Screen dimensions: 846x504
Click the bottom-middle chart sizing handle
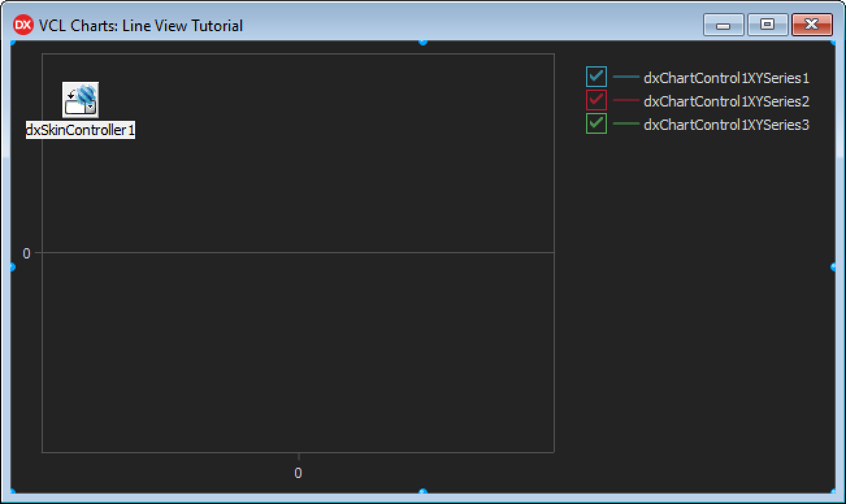[x=423, y=492]
